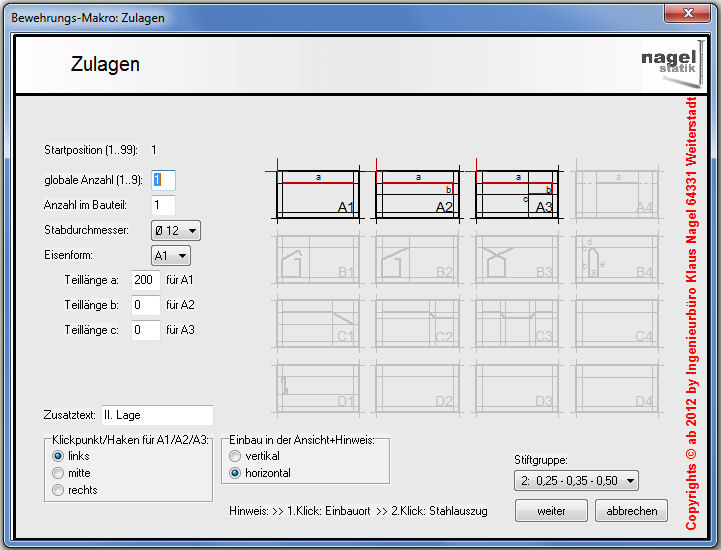Click the B4 shape diagram
Screen dimensions: 721x550
(616, 257)
